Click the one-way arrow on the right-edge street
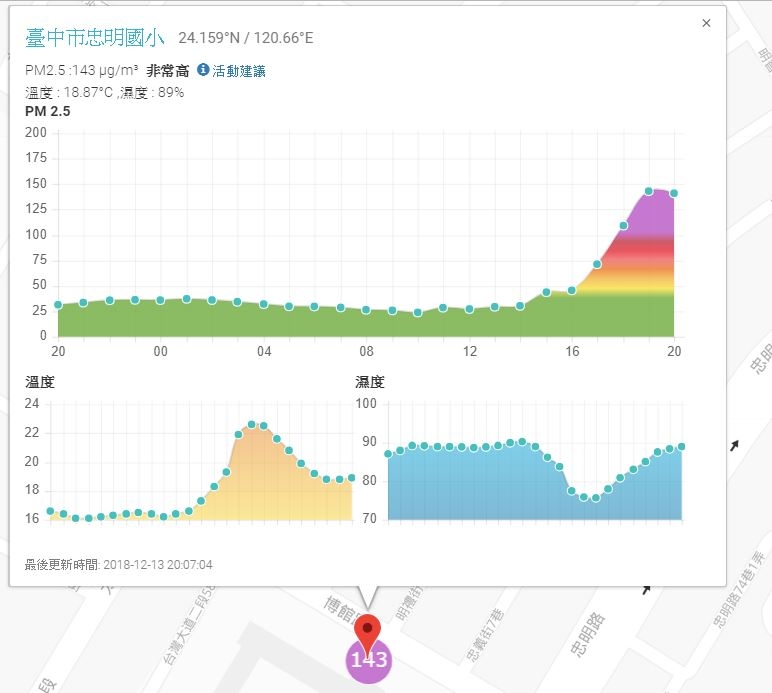The image size is (772, 693). point(734,445)
